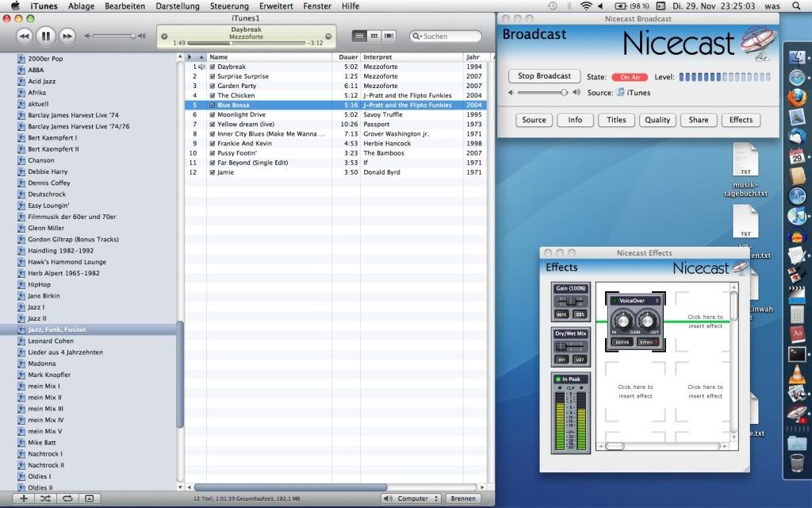Open Jazz, Funk, Fusion playlist
The image size is (812, 508).
56,329
